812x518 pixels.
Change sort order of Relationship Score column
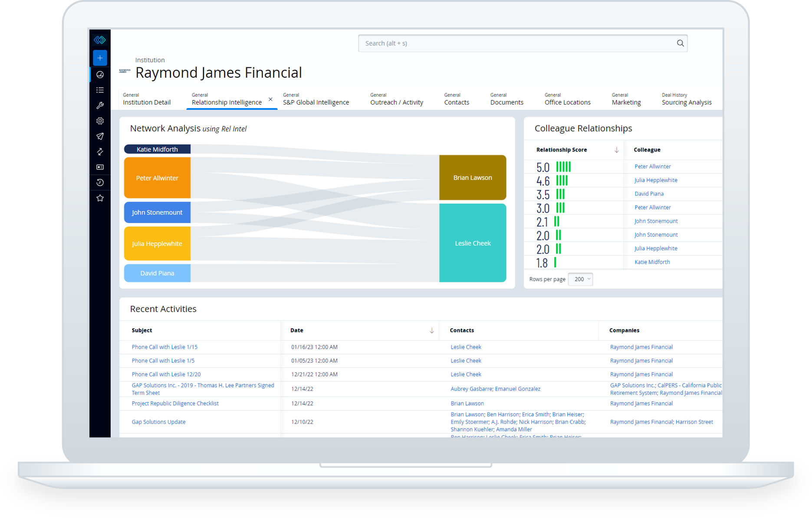point(616,150)
